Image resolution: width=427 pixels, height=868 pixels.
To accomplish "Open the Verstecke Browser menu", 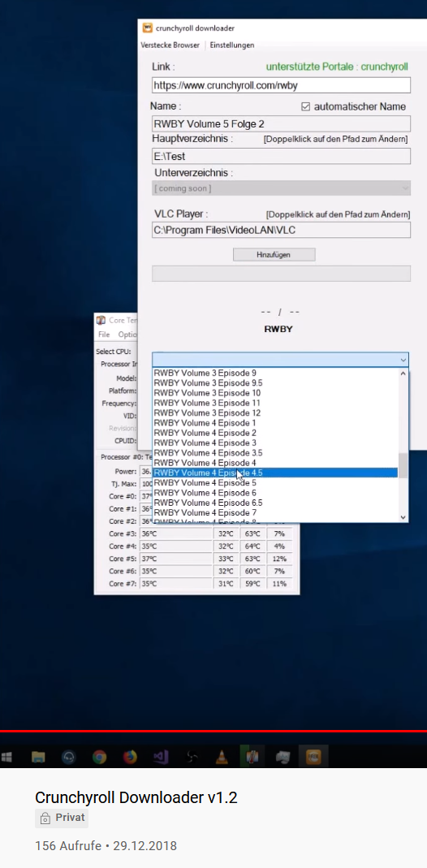I will 170,45.
